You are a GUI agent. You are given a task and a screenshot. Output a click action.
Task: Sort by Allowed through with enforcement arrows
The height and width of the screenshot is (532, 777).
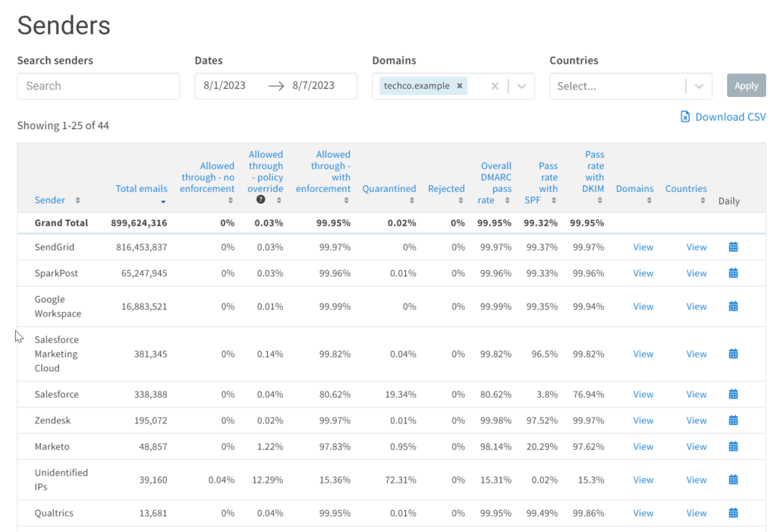pos(346,200)
